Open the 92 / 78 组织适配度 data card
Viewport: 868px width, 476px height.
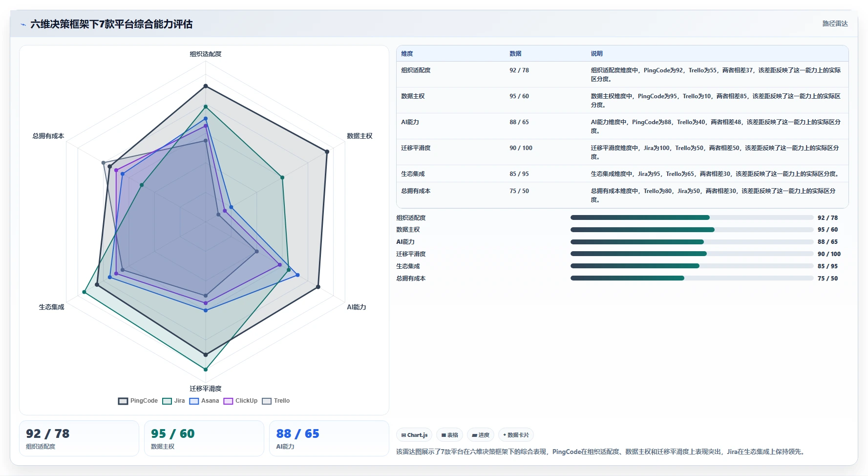[x=79, y=438]
